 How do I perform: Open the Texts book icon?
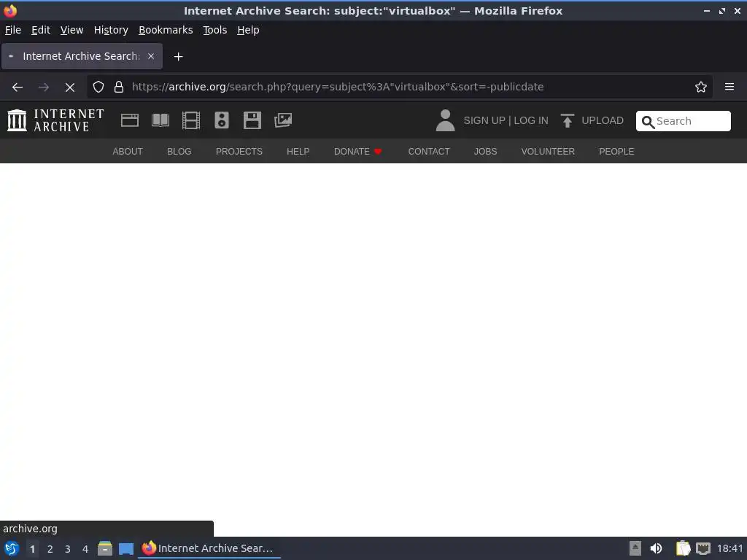[x=160, y=120]
